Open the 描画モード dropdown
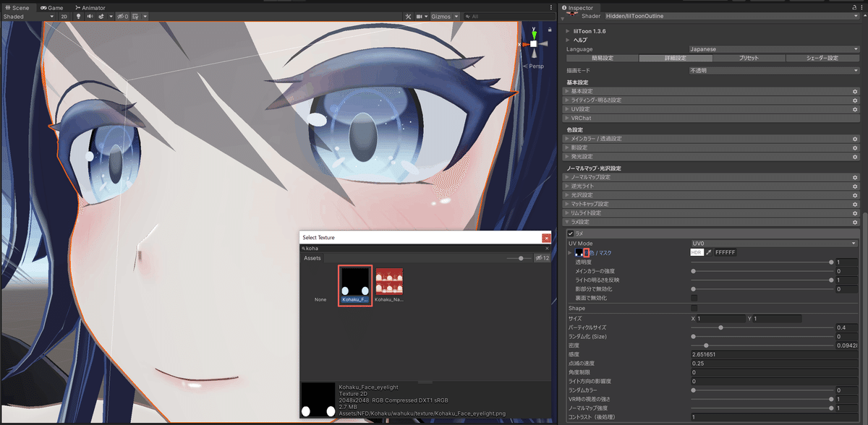Image resolution: width=868 pixels, height=425 pixels. (774, 71)
